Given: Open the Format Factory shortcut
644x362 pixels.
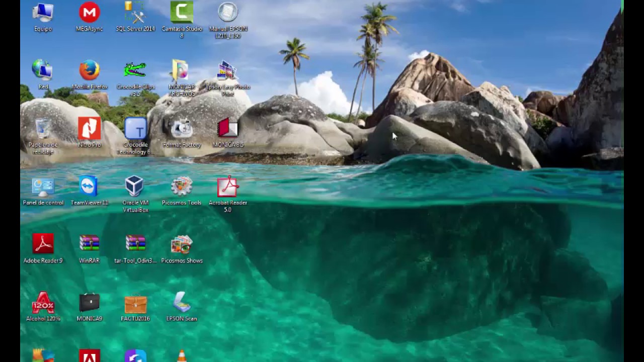Looking at the screenshot, I should tap(182, 128).
